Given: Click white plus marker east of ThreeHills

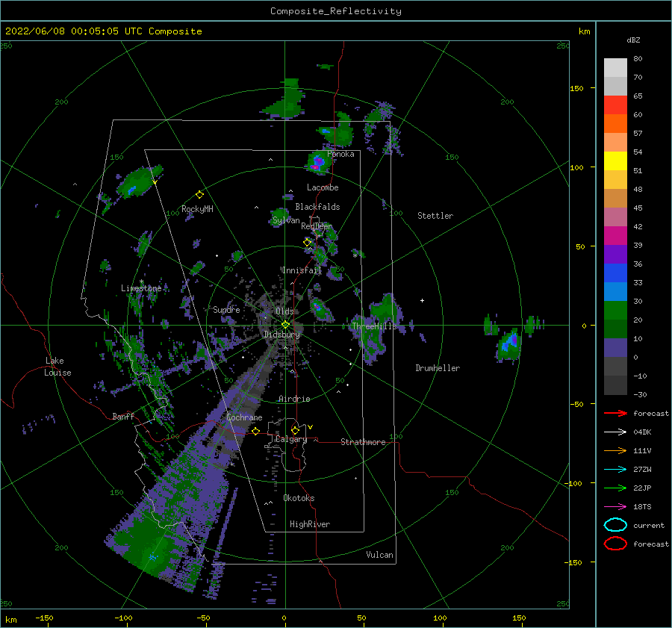Looking at the screenshot, I should 422,300.
